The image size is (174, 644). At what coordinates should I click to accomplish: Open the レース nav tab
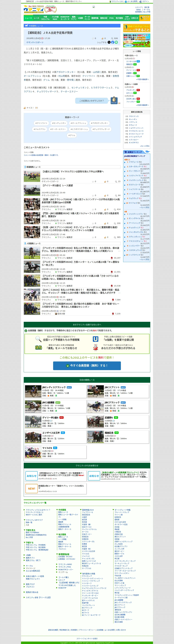pyautogui.click(x=37, y=18)
